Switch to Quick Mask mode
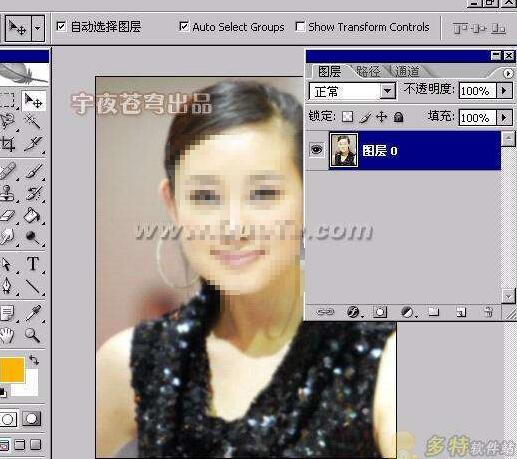Image resolution: width=517 pixels, height=459 pixels. point(32,419)
